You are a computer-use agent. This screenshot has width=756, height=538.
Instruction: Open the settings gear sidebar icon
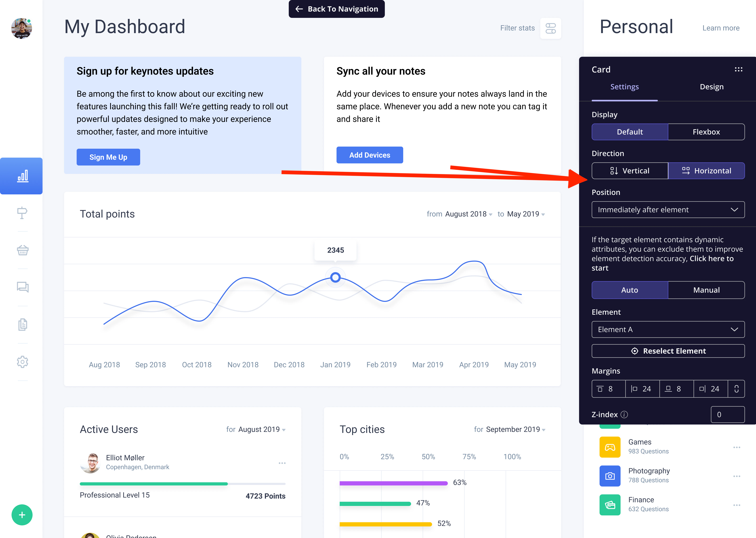[22, 362]
